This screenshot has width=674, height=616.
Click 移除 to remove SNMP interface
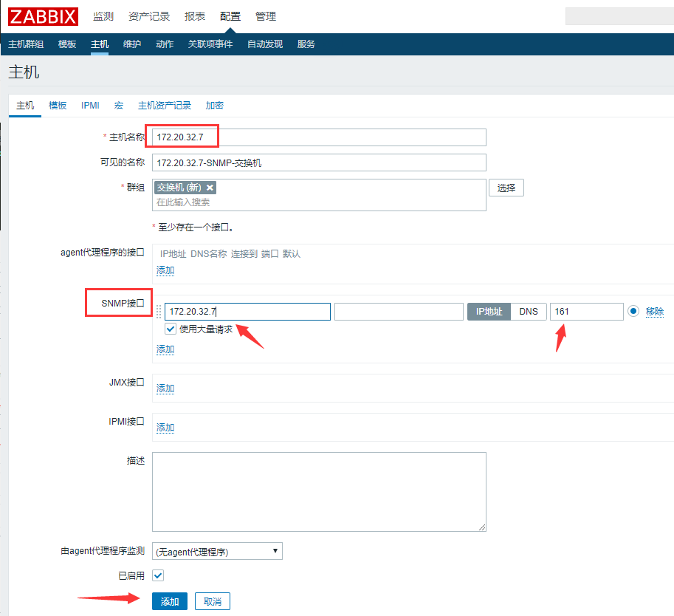pos(655,312)
